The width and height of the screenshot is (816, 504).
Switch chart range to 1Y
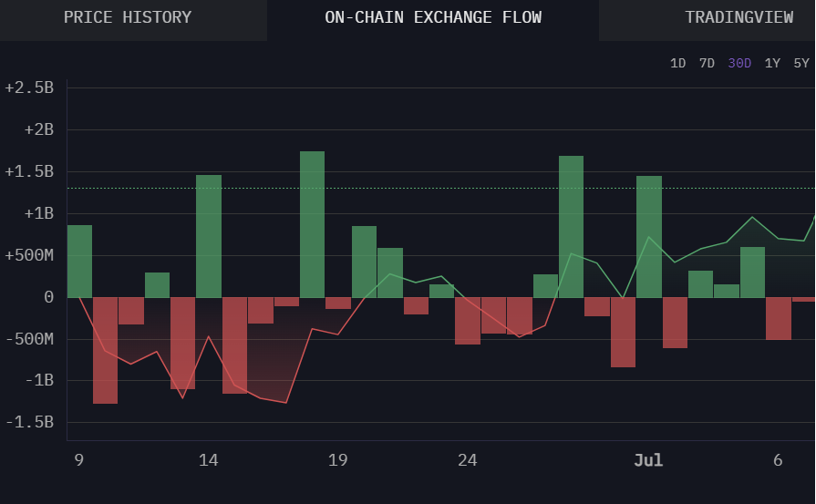[772, 63]
